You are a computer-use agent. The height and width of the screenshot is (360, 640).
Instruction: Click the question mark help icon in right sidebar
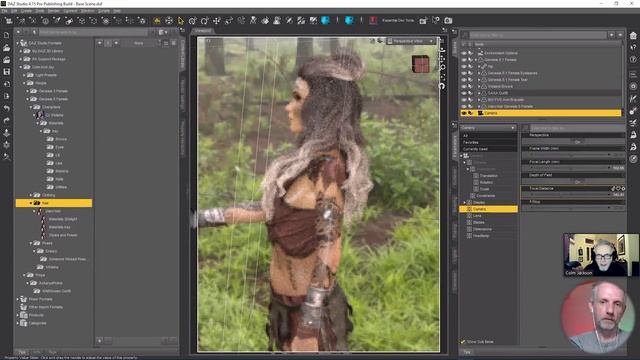[x=633, y=60]
